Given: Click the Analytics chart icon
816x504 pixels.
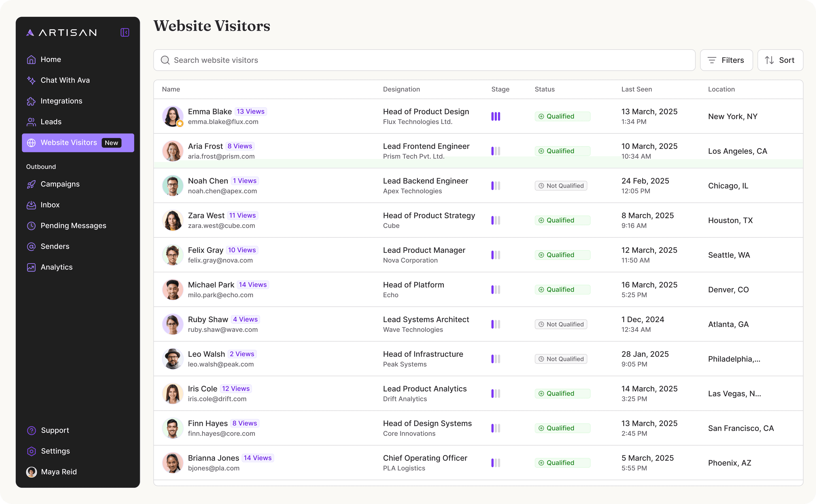Looking at the screenshot, I should click(31, 267).
